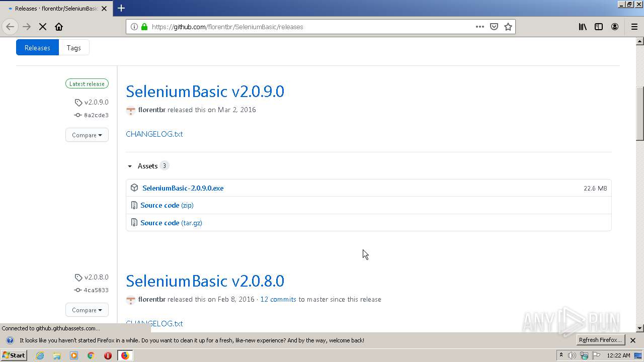Screen dimensions: 644x362
Task: Open SeleniumBasic v2.0.8.0 release title
Action: 205,281
